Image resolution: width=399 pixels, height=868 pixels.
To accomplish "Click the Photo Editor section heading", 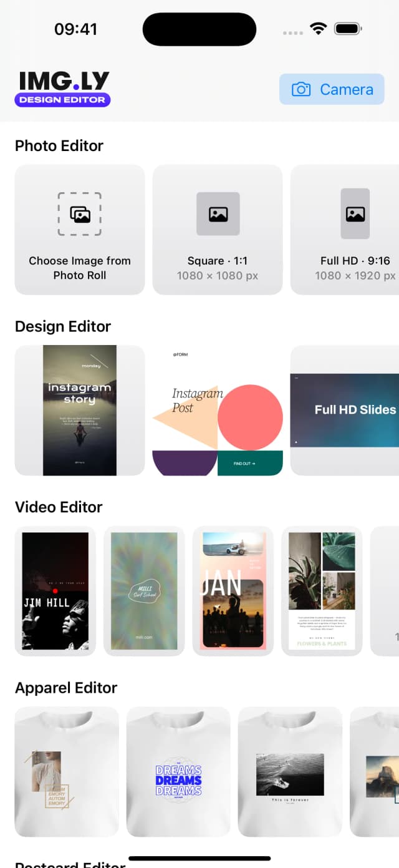I will pos(59,145).
